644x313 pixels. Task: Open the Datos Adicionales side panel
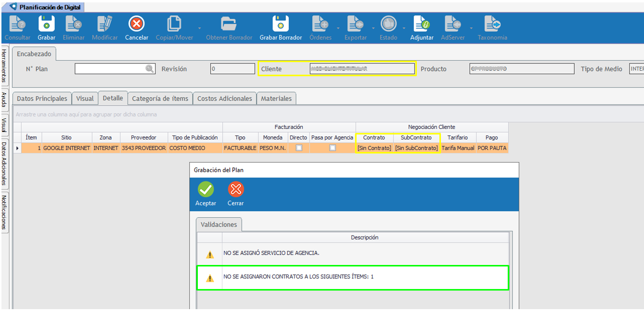pos(4,163)
